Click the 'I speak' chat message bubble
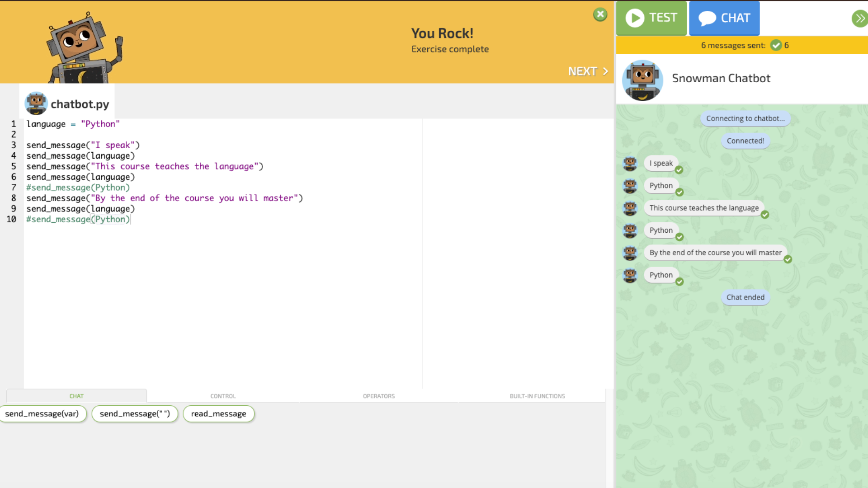This screenshot has width=868, height=488. coord(660,163)
